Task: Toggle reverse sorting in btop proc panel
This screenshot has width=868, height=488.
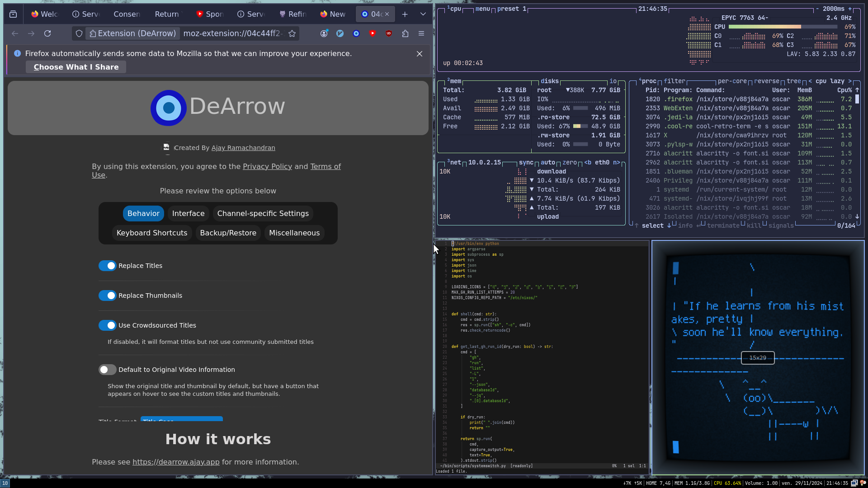Action: (x=767, y=81)
